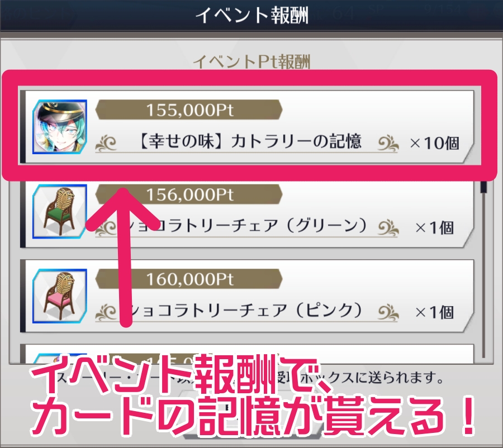The height and width of the screenshot is (448, 503).
Task: Click ornament right of カトラリーの記憶 text
Action: pyautogui.click(x=387, y=144)
